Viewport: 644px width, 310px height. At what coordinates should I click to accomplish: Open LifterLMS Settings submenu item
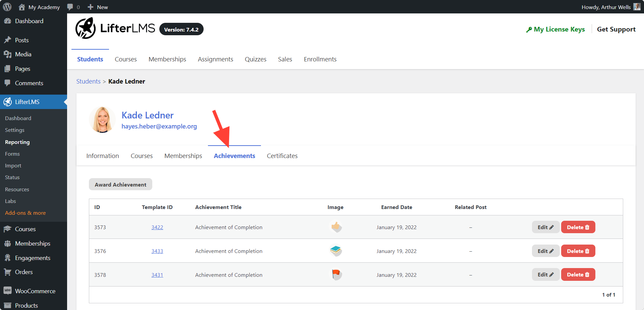15,130
